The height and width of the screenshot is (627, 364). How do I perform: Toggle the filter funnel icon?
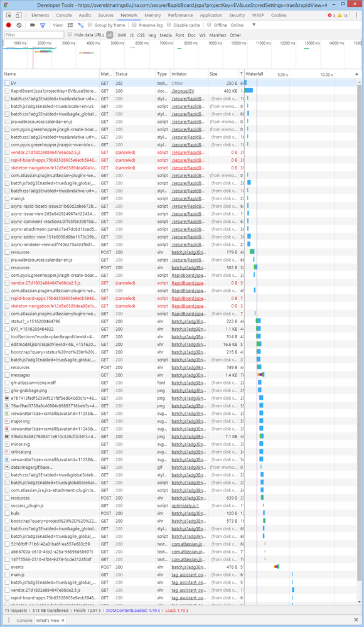click(x=43, y=25)
